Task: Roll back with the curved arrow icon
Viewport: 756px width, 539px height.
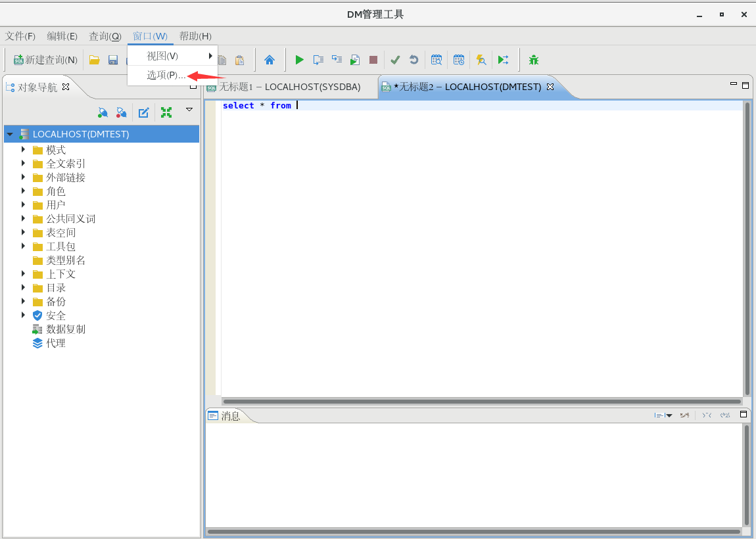Action: coord(413,60)
